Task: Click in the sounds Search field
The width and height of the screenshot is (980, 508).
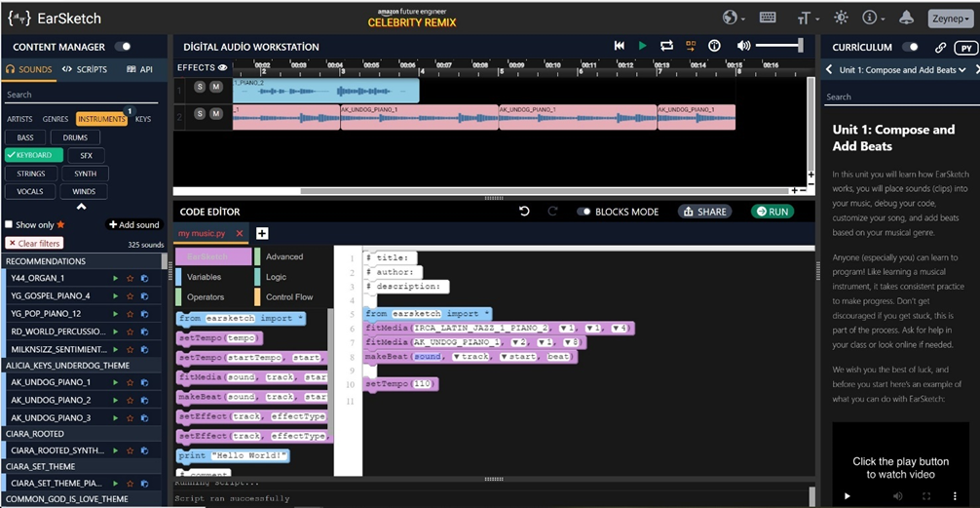Action: pos(81,96)
